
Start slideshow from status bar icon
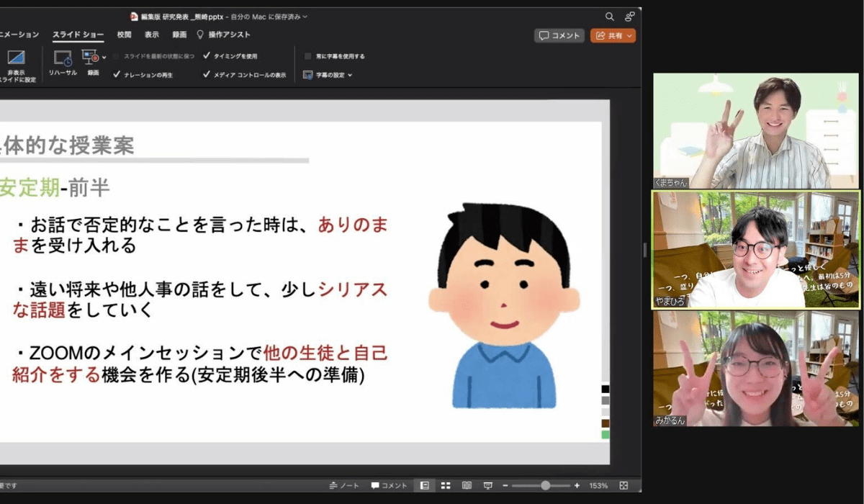pos(487,485)
